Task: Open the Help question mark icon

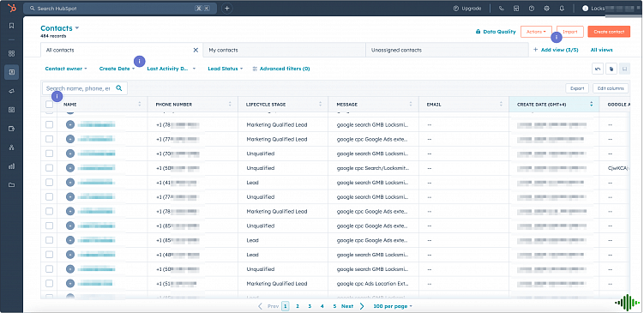Action: coord(532,9)
